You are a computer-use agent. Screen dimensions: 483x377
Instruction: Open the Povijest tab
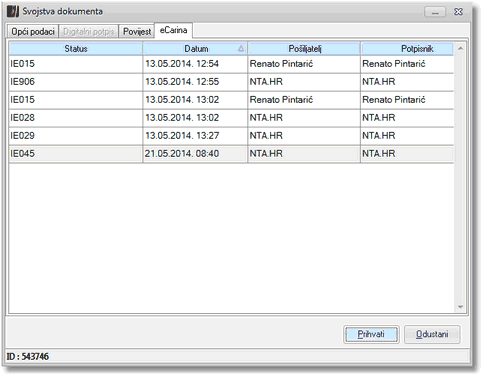pyautogui.click(x=137, y=32)
